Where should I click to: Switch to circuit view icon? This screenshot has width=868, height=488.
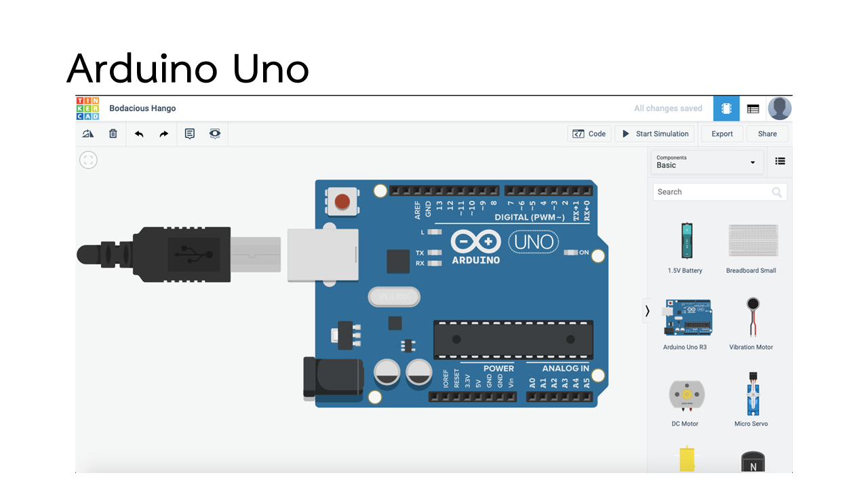point(726,108)
